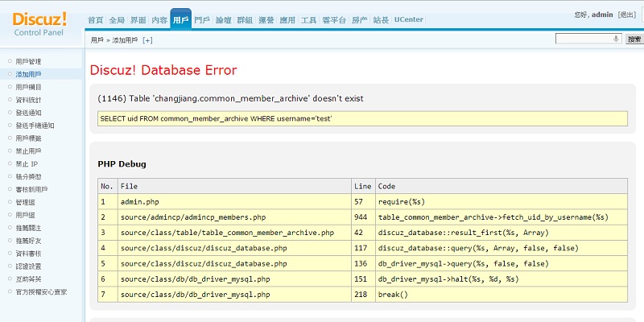Click the PHP Debug heading
The width and height of the screenshot is (644, 322).
click(x=122, y=164)
